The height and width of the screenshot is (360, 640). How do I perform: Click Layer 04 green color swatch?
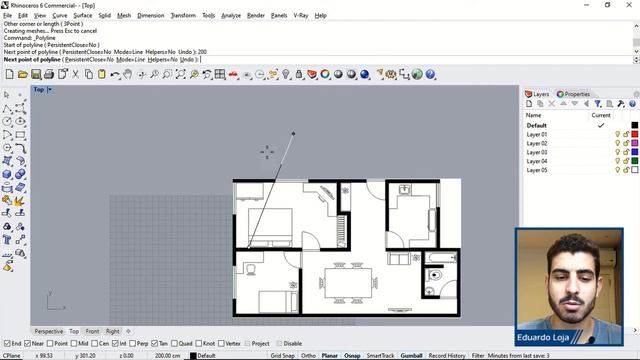coord(635,161)
